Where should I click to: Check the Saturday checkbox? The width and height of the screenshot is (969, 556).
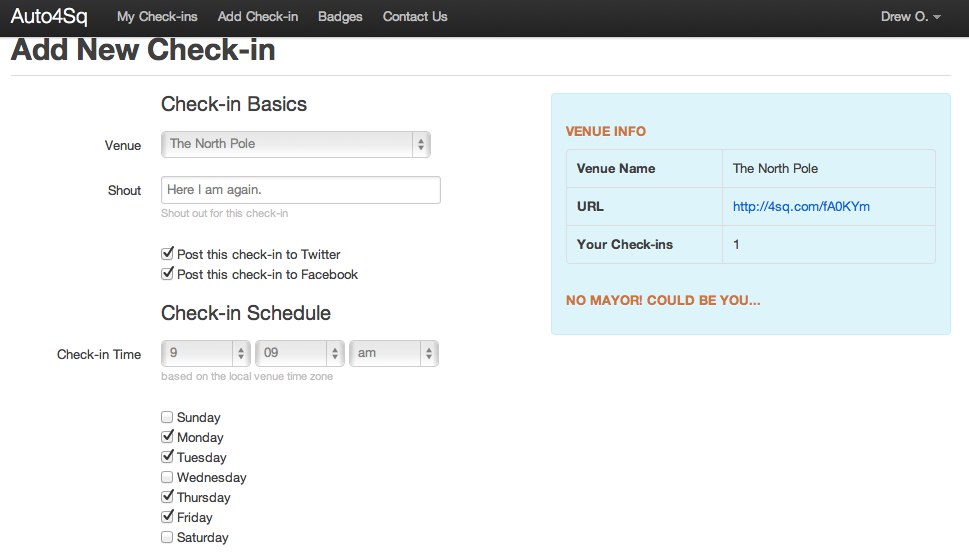click(x=168, y=537)
